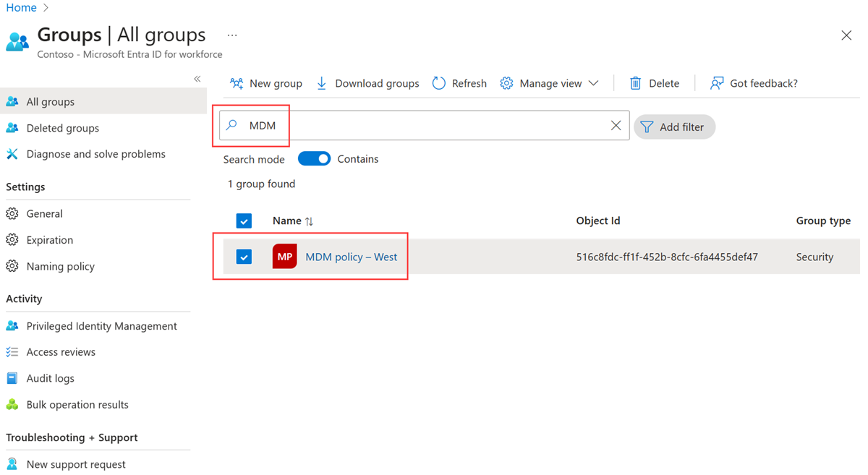Click the Object Id column header
The width and height of the screenshot is (868, 475).
pos(598,221)
